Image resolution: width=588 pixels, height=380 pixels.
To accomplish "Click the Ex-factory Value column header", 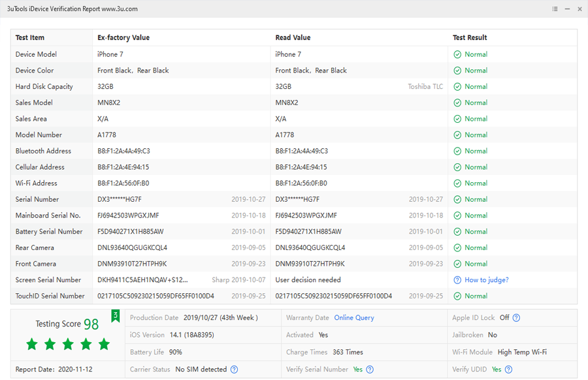I will pyautogui.click(x=123, y=37).
